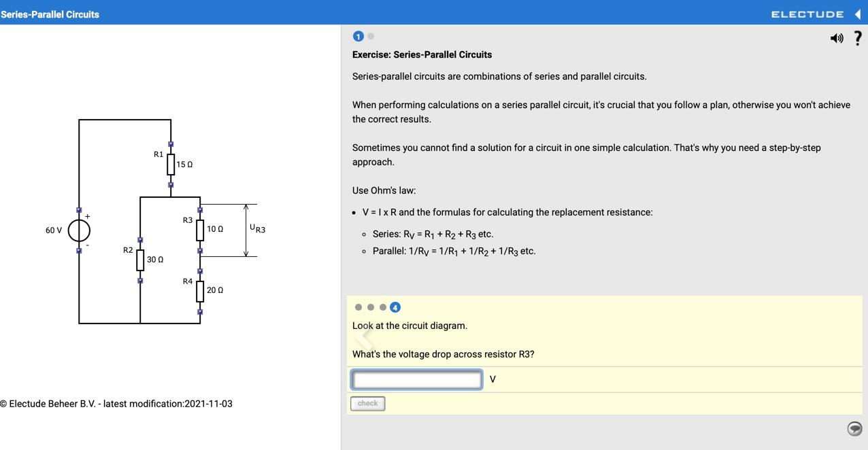Screen dimensions: 868x450
Task: Select resistor R2 symbol (30 Ω)
Action: click(140, 260)
